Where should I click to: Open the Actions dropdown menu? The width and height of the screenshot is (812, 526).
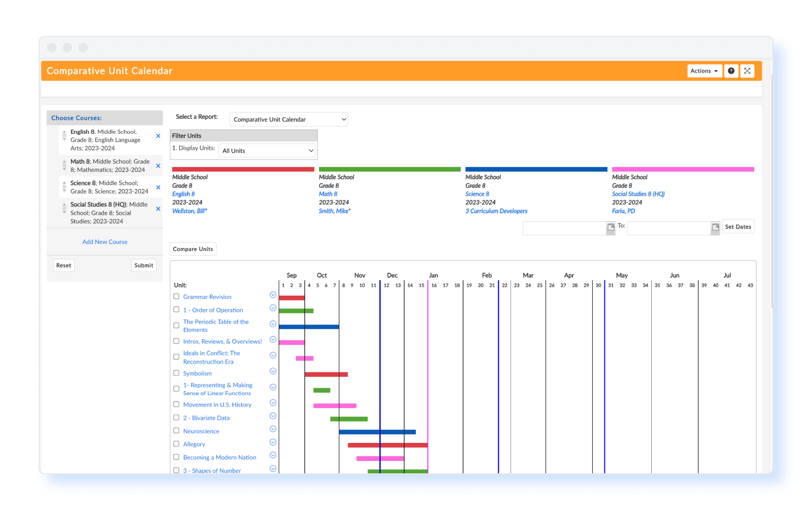click(x=704, y=71)
